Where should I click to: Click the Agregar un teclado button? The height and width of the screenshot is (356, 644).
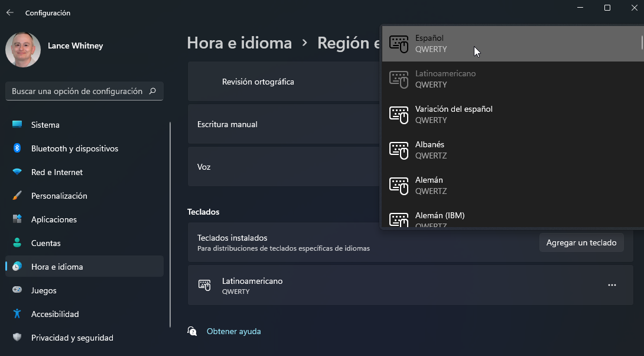[581, 242]
